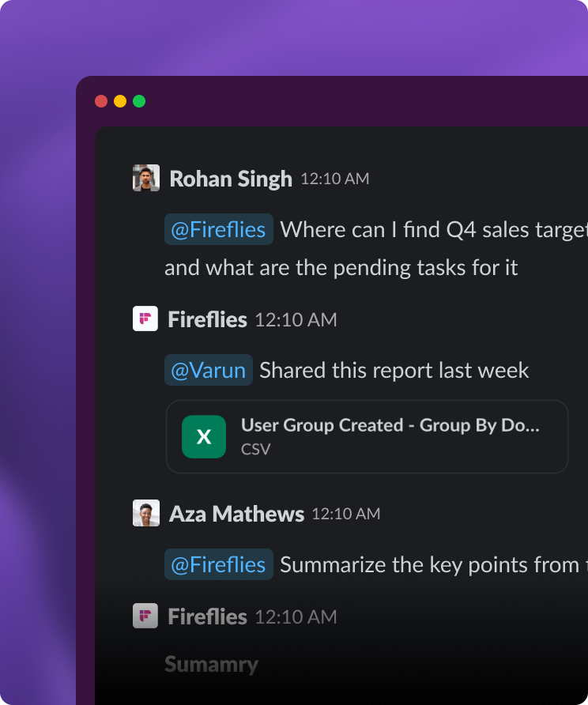This screenshot has height=705, width=588.
Task: Open the User Group Created CSV attachment
Action: click(x=390, y=436)
